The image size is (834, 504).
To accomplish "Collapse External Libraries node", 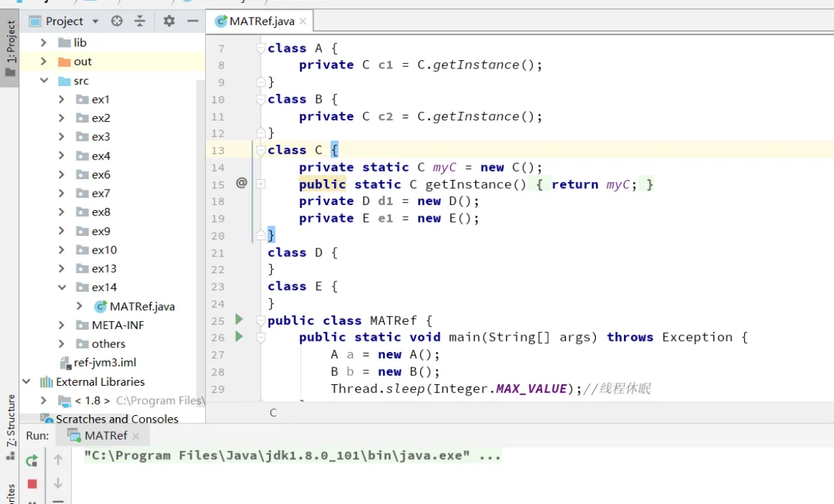I will pos(26,381).
